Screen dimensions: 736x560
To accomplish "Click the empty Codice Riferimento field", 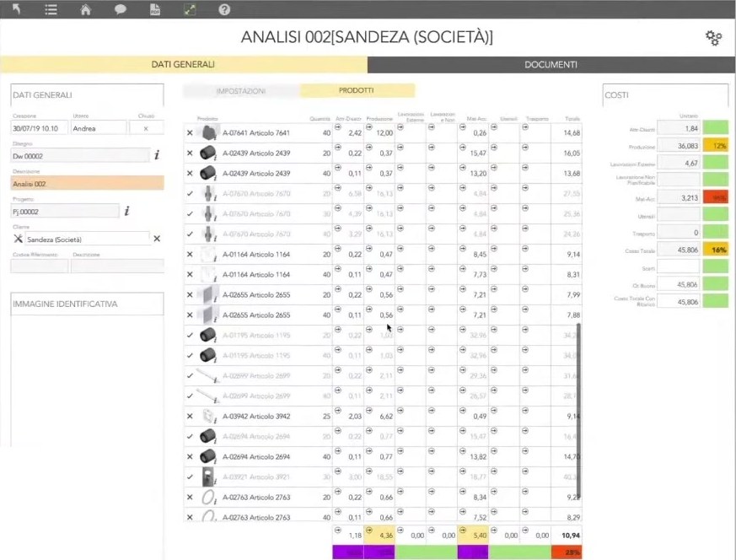I will click(40, 267).
